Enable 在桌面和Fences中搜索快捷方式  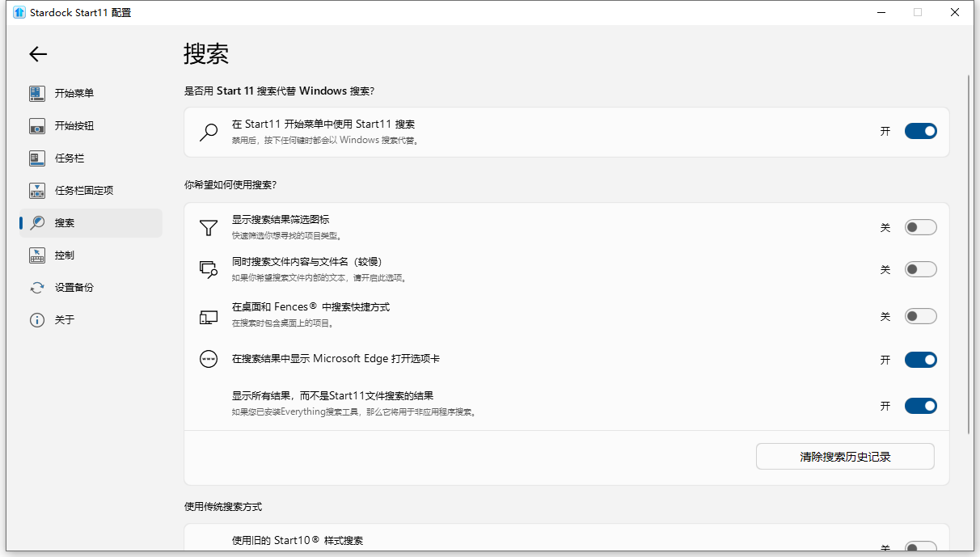coord(920,316)
